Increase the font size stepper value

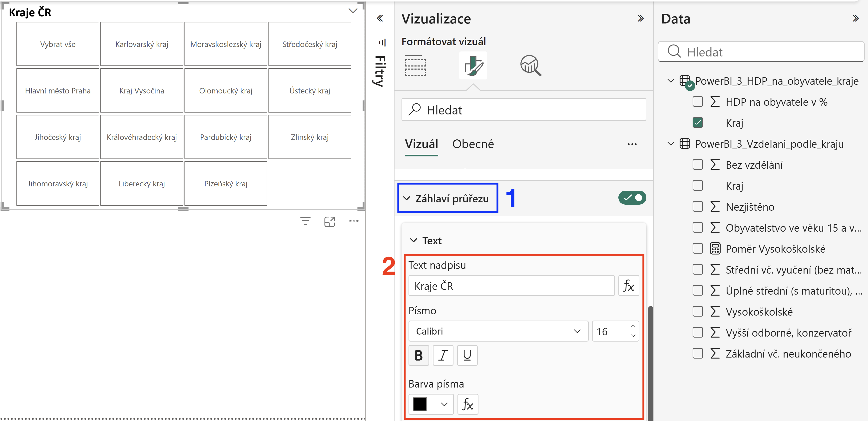coord(633,326)
